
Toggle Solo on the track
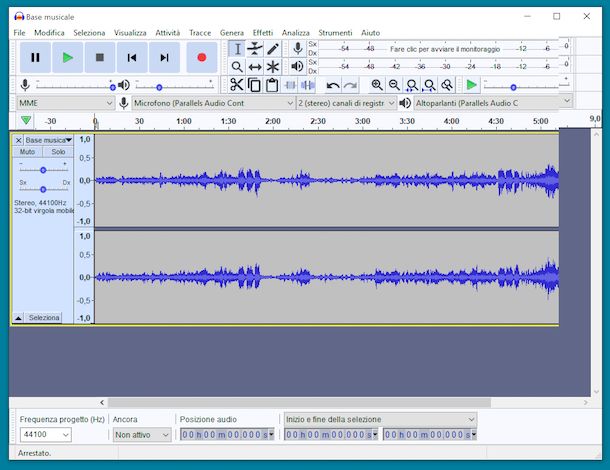(58, 152)
